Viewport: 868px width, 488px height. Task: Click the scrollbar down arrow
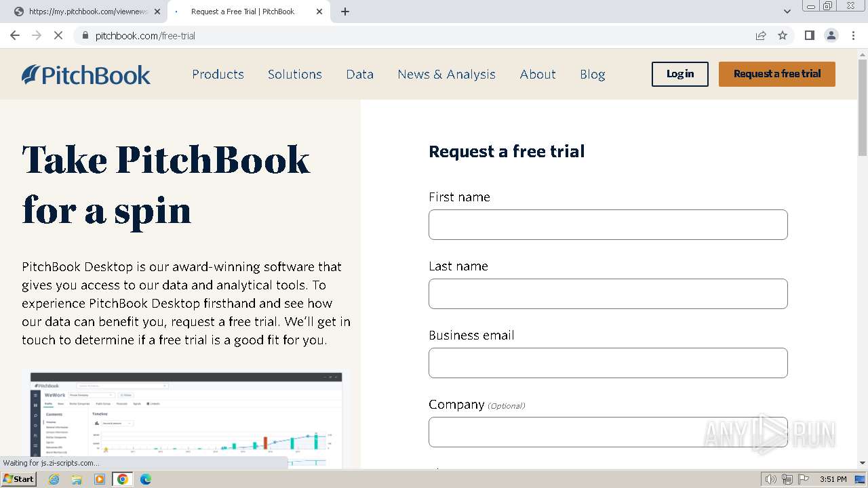pyautogui.click(x=863, y=463)
